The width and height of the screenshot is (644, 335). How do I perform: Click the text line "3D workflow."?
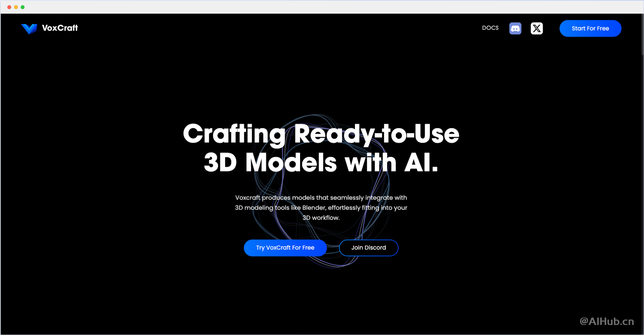(x=321, y=218)
